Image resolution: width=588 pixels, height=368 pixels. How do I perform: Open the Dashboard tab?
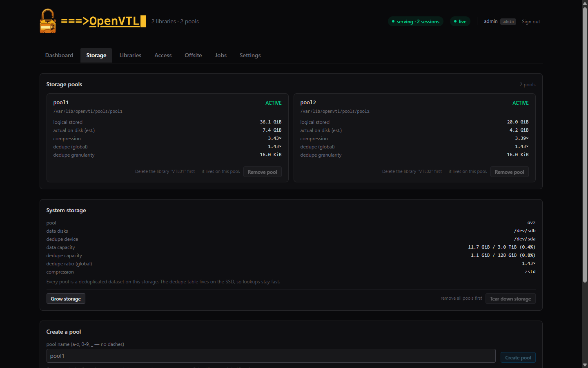59,55
